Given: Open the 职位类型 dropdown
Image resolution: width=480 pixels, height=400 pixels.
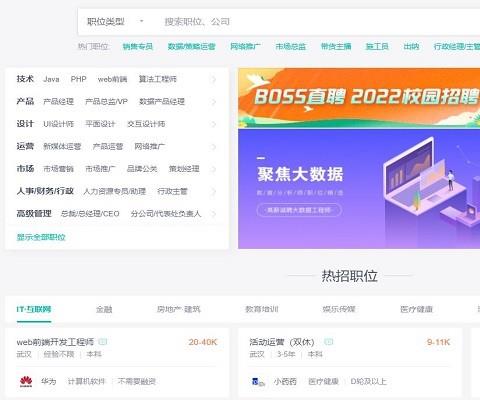Looking at the screenshot, I should [115, 22].
